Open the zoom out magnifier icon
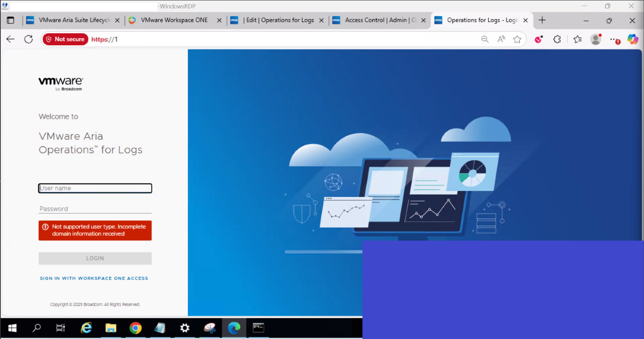This screenshot has height=339, width=644. (x=485, y=39)
